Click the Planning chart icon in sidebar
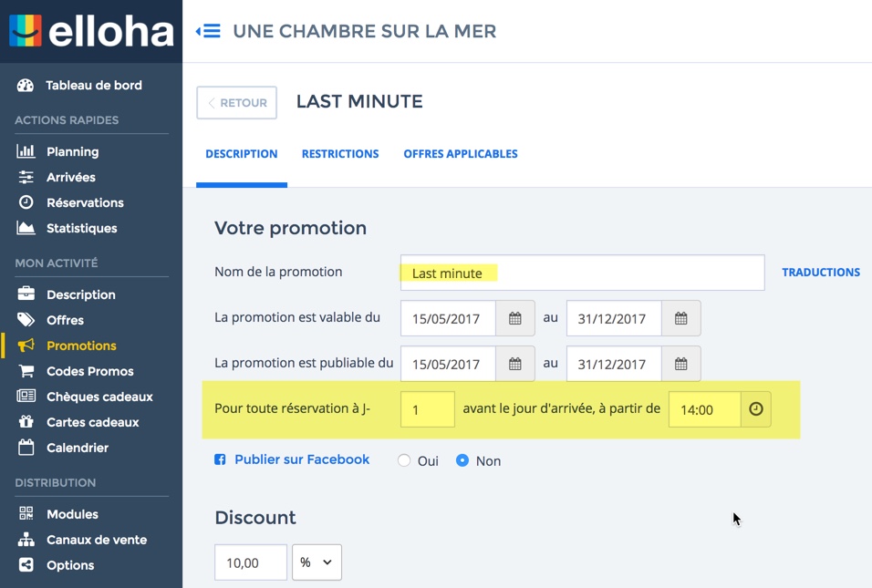Viewport: 872px width, 588px height. pos(26,151)
